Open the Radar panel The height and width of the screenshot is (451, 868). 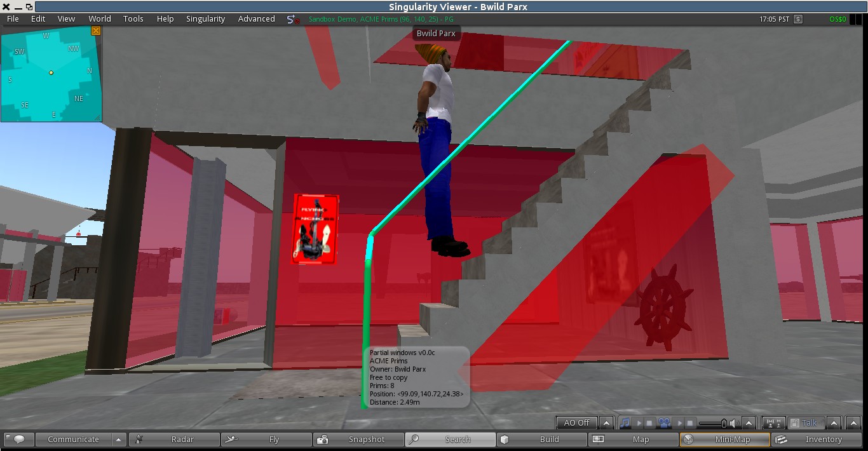click(174, 439)
